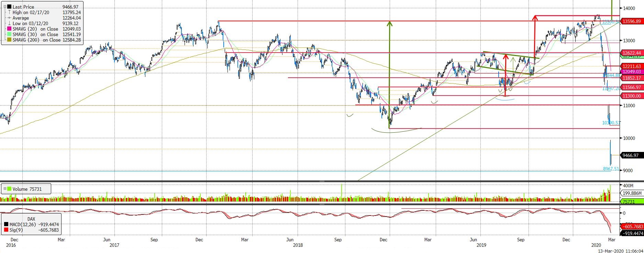Image resolution: width=644 pixels, height=254 pixels.
Task: Click the divider handle between price and volume panes
Action: coord(322,181)
